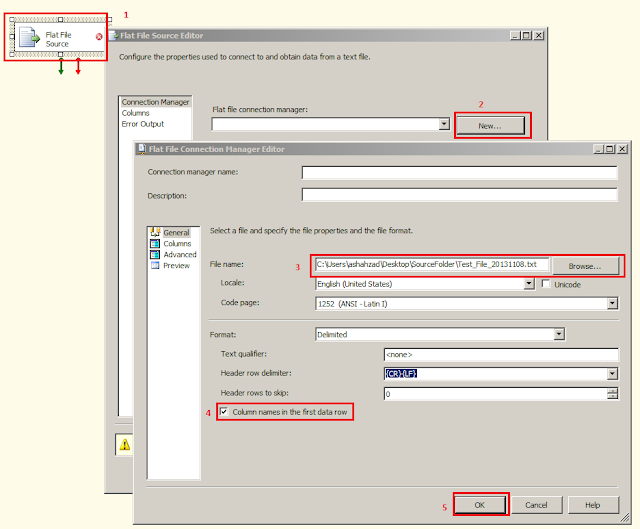Click the Browse... button
640x529 pixels.
[585, 266]
